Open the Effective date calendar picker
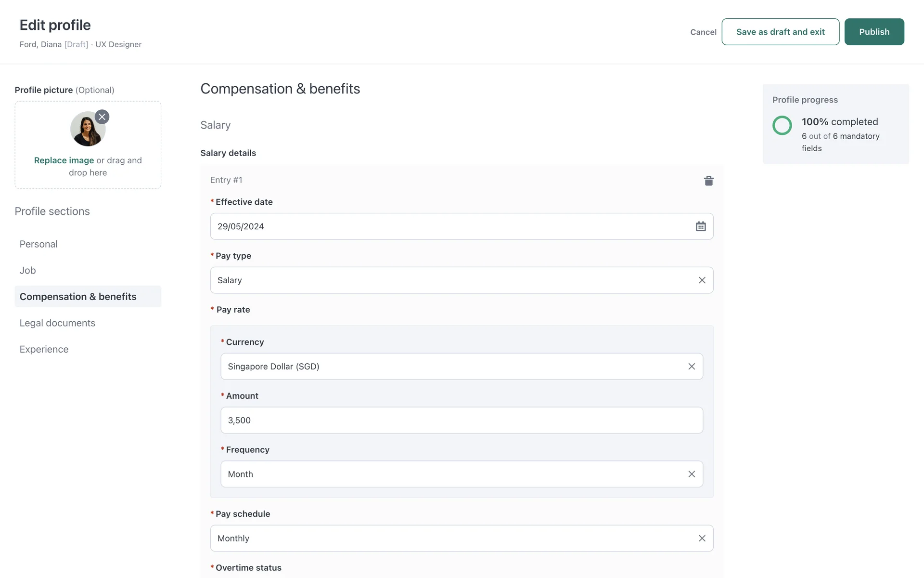 click(700, 226)
